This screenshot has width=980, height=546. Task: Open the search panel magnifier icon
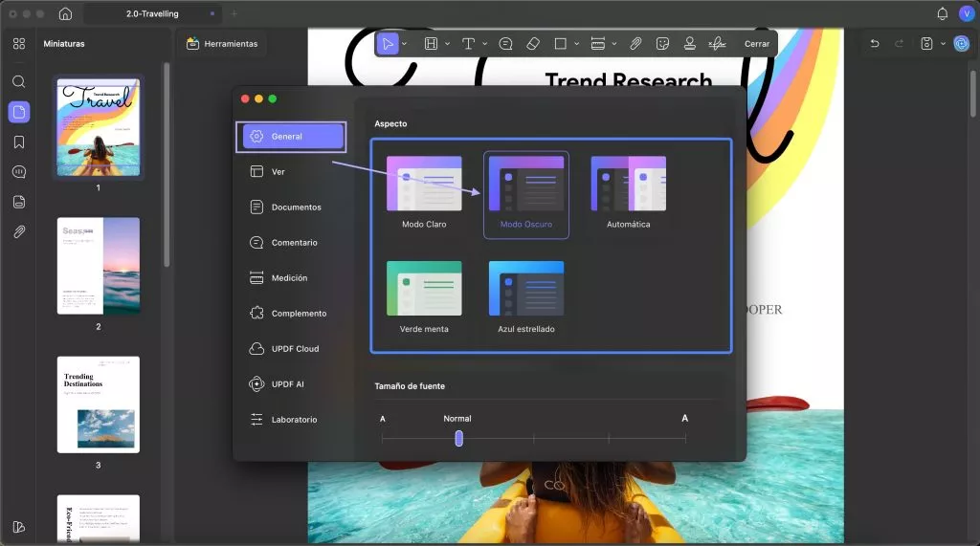[x=19, y=82]
